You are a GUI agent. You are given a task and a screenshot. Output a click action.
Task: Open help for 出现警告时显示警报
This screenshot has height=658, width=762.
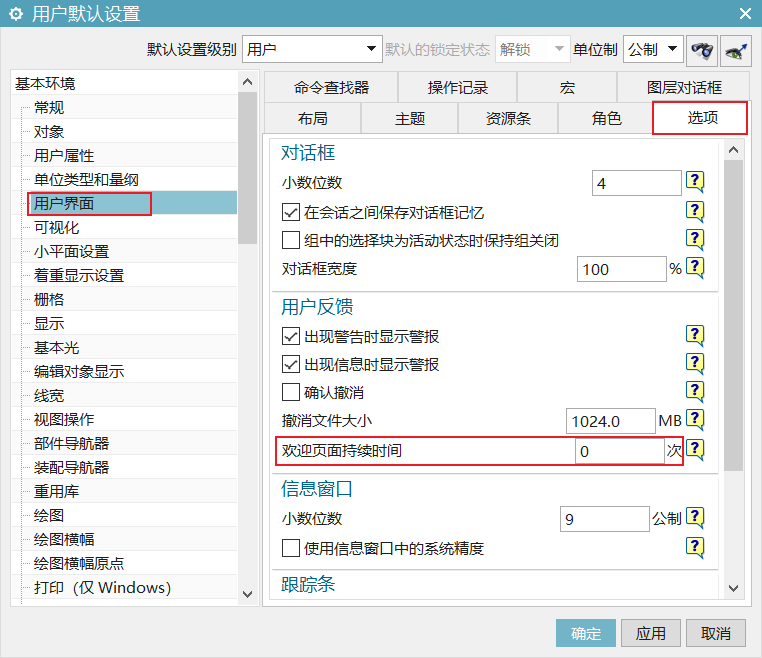click(x=695, y=335)
